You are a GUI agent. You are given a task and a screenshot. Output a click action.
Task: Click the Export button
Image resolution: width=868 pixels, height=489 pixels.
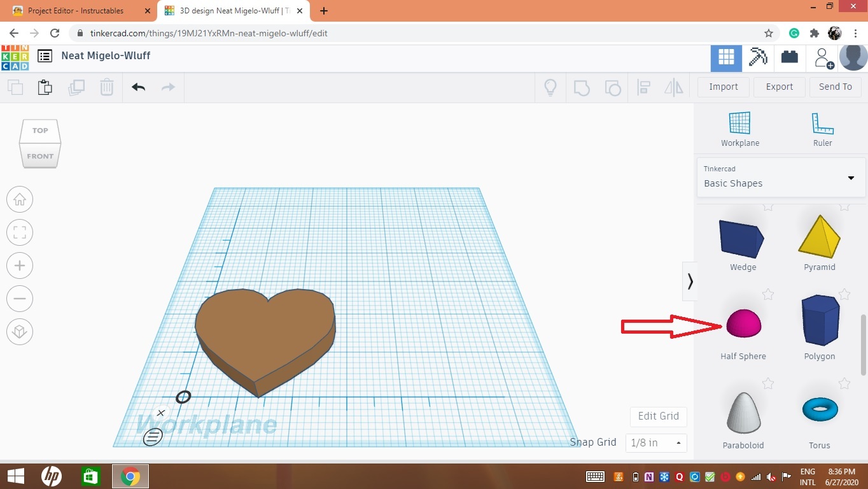point(779,87)
